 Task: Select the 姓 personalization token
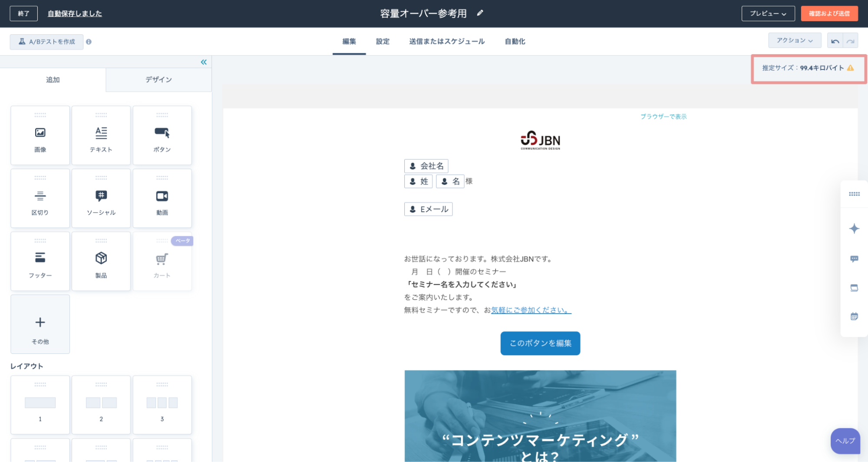(418, 181)
